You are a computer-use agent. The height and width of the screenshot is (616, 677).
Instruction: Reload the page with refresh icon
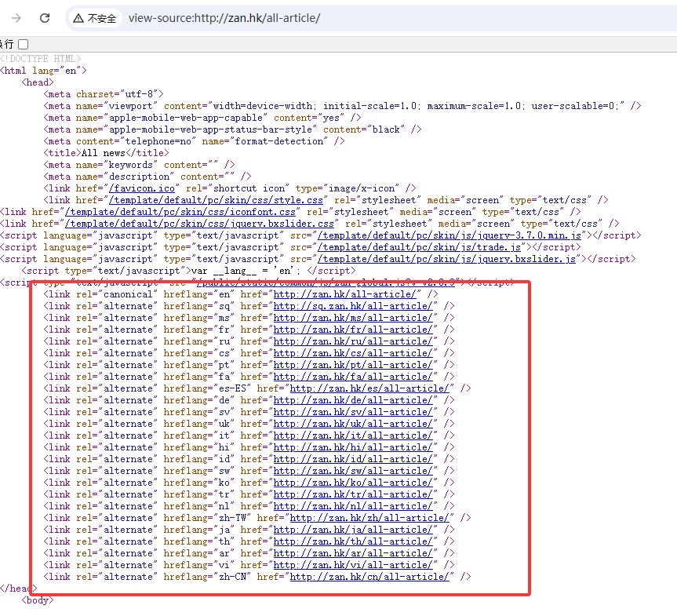[x=45, y=18]
